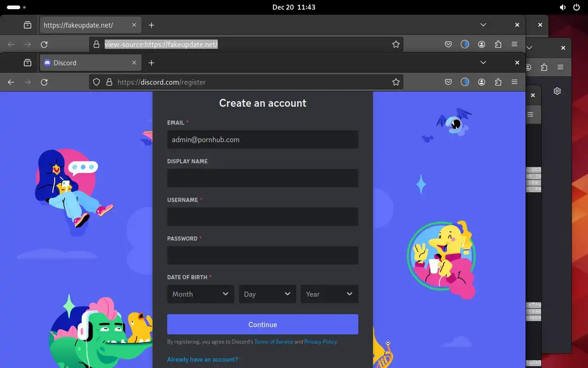
Task: Click the discord.com/register address bar
Action: (246, 82)
